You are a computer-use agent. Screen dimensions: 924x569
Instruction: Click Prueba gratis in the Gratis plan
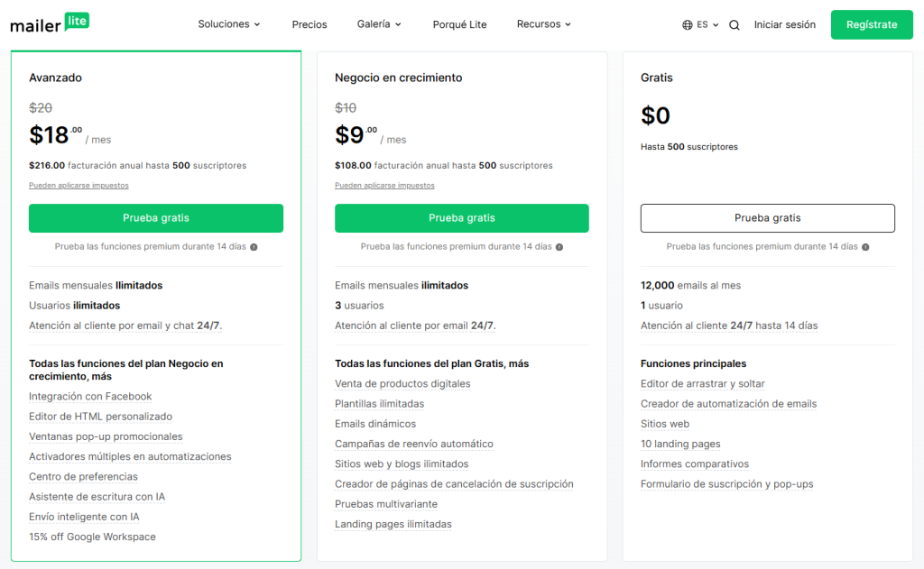767,217
